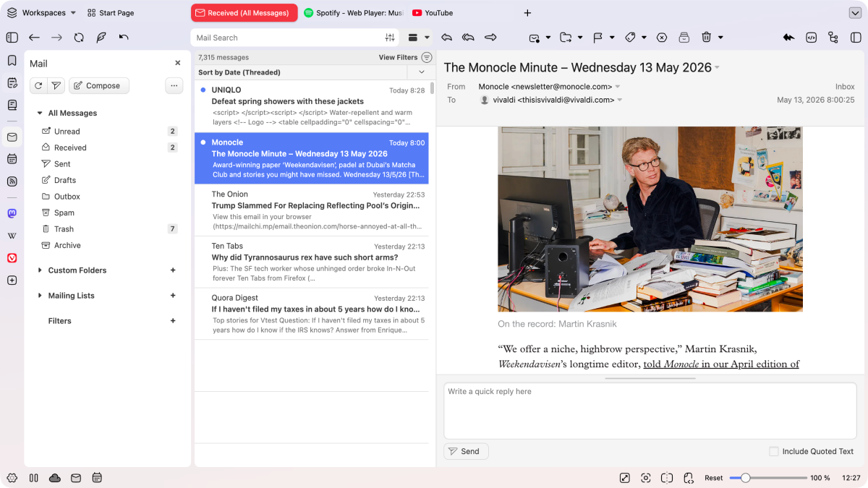Mark message as spam icon
868x488 pixels.
(x=661, y=38)
